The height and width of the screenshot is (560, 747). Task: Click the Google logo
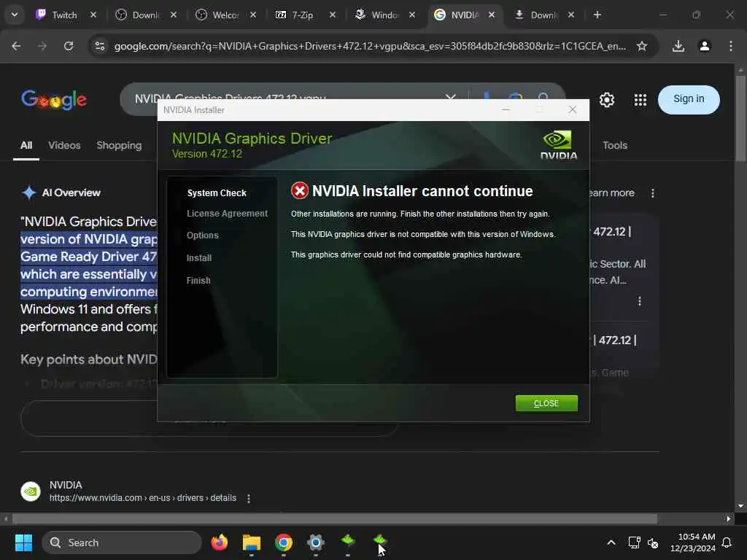[x=54, y=99]
